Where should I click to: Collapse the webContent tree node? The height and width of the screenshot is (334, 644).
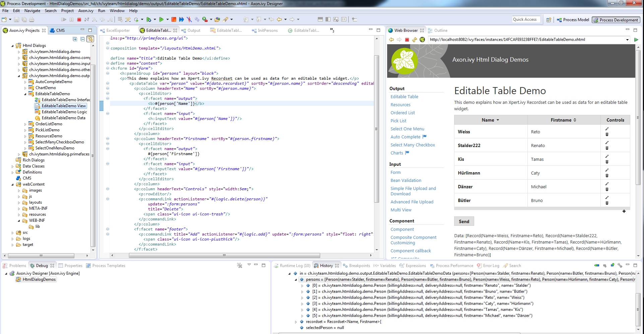[13, 184]
